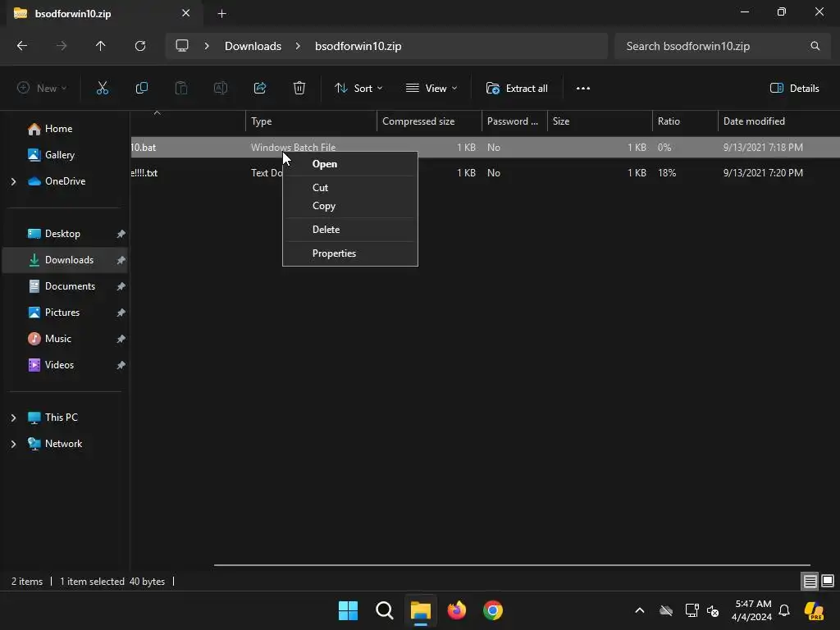Click the Forward navigation arrow
Viewport: 840px width, 630px height.
(62, 46)
